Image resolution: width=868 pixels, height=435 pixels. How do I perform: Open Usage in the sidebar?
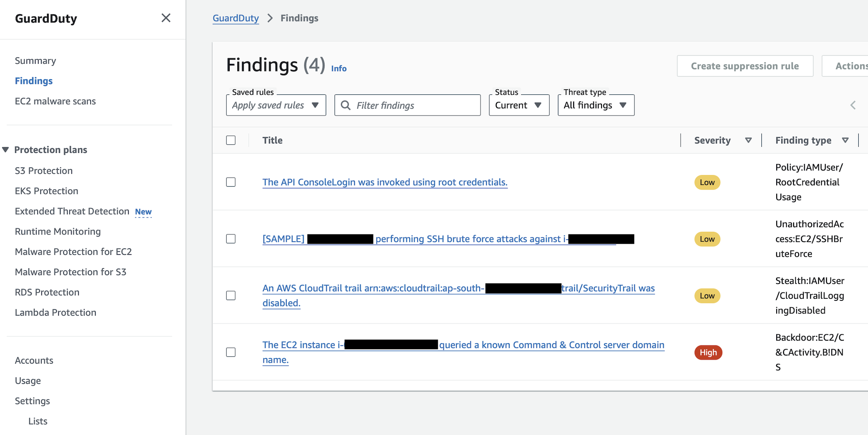(28, 381)
